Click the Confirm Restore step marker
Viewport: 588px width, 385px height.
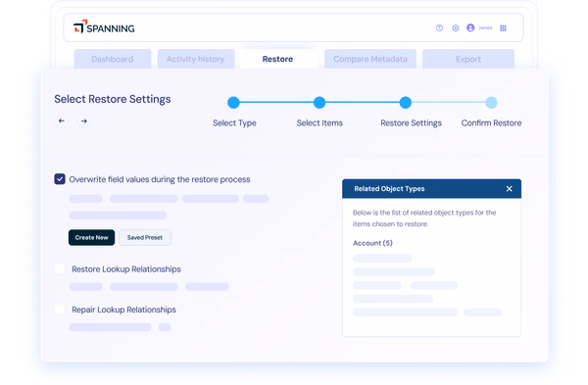coord(491,102)
